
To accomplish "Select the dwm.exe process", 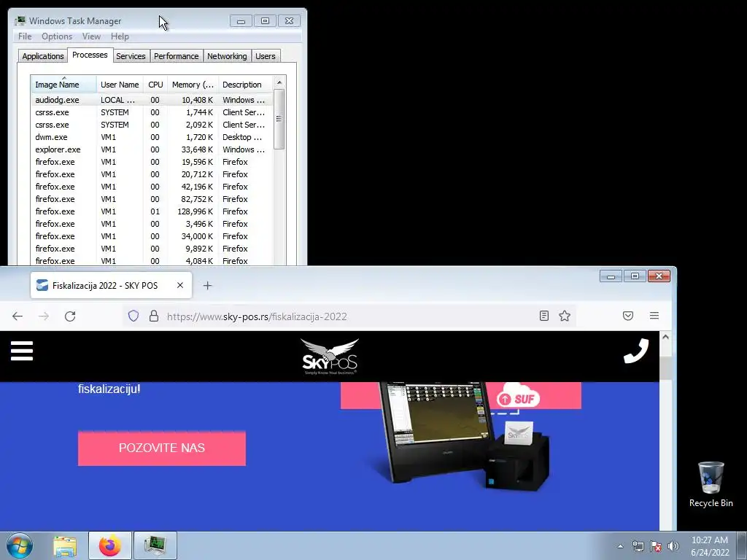I will coord(152,137).
